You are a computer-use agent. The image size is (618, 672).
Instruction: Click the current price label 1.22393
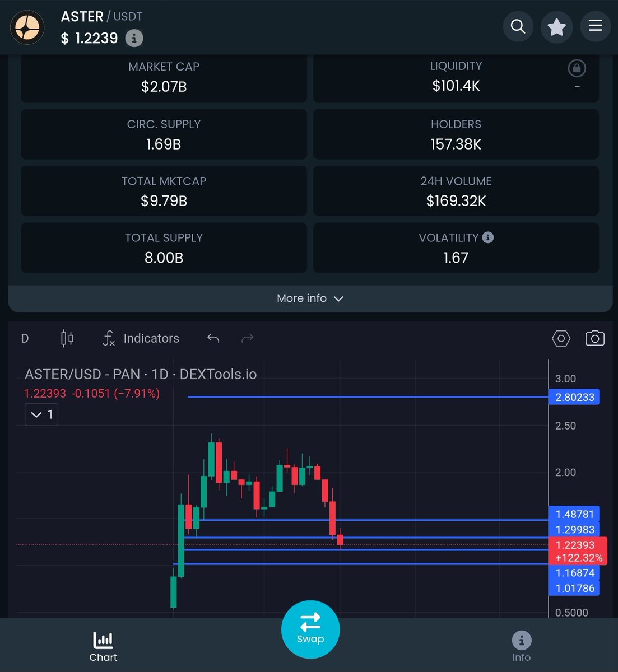point(578,551)
